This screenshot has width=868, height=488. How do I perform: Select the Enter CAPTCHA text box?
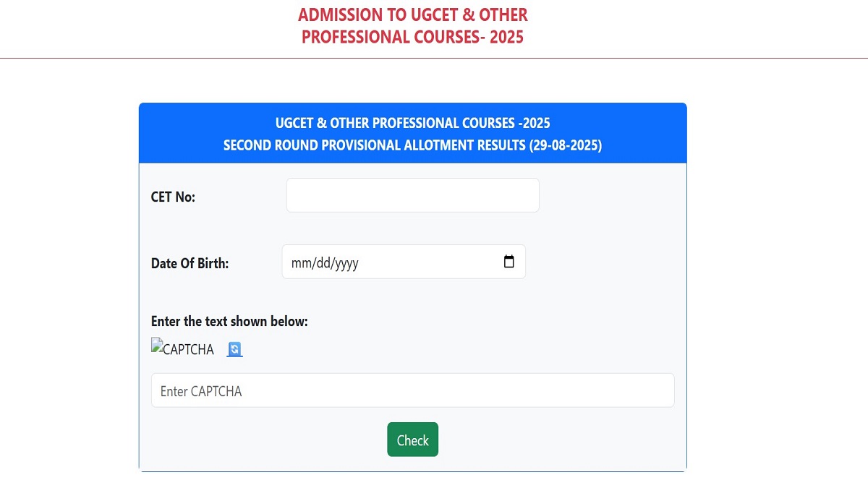[x=412, y=390]
